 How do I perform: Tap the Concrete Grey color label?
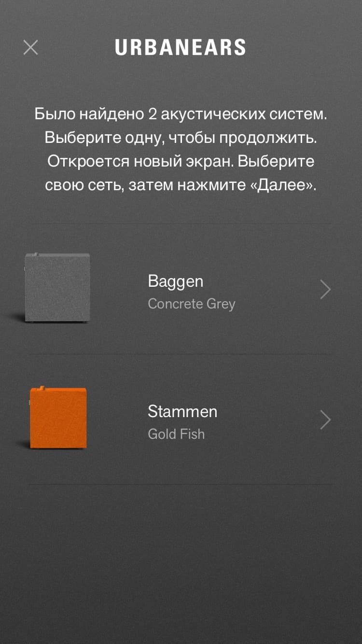[192, 304]
